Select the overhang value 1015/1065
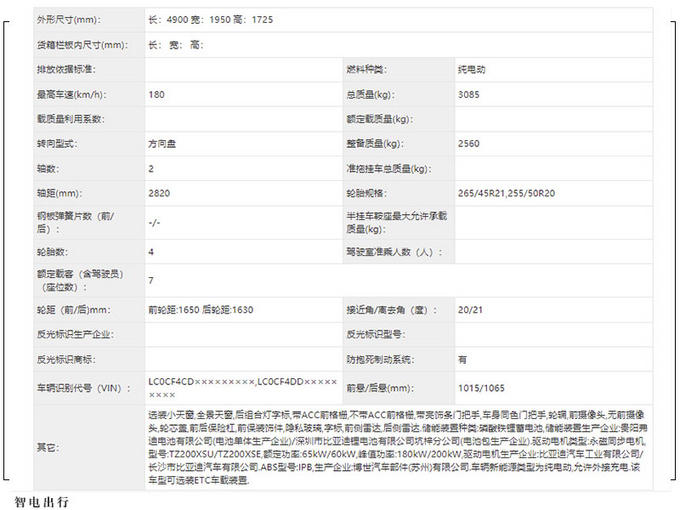The width and height of the screenshot is (680, 510). pos(481,388)
